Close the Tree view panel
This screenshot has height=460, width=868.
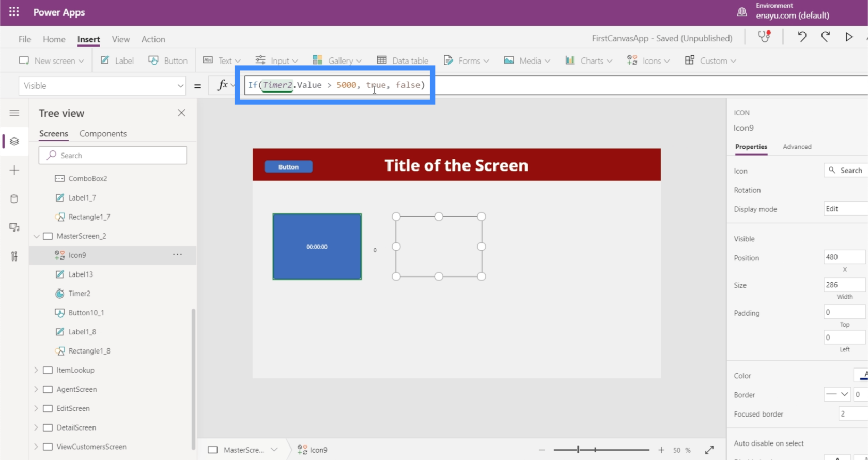pyautogui.click(x=181, y=113)
